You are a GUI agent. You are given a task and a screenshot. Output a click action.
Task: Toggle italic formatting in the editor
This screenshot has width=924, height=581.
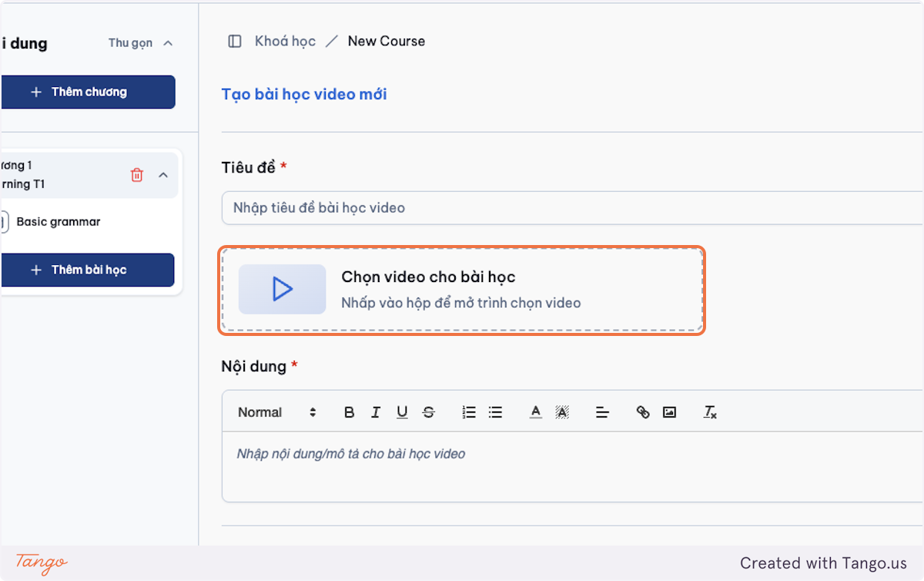pyautogui.click(x=376, y=412)
